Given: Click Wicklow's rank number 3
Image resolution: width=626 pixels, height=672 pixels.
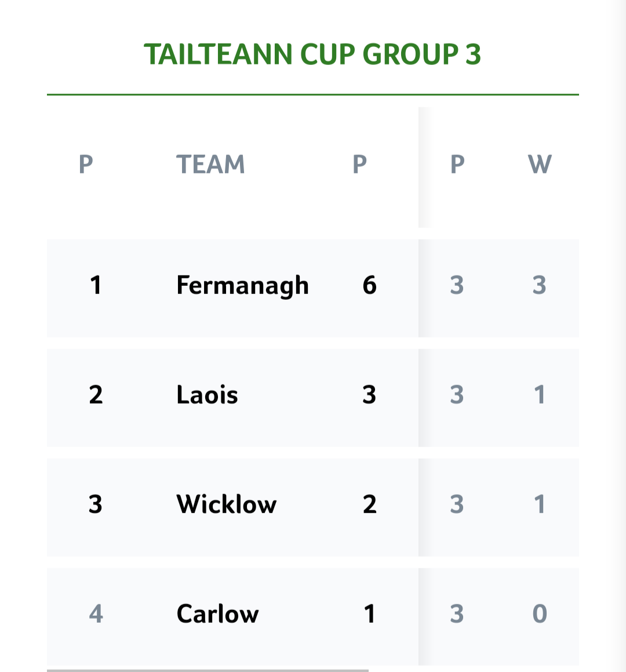Looking at the screenshot, I should click(x=96, y=504).
